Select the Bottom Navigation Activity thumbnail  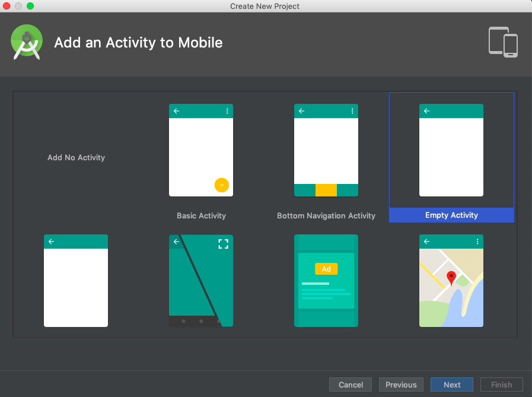pyautogui.click(x=326, y=150)
